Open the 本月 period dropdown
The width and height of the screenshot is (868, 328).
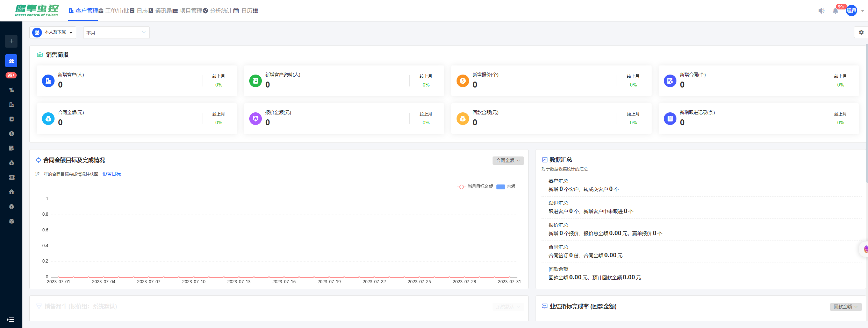[x=116, y=33]
